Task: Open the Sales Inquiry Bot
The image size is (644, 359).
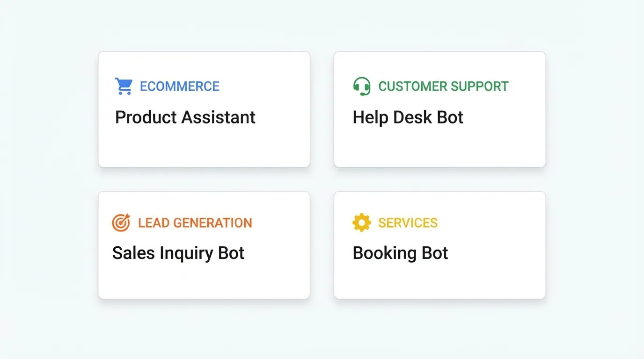Action: click(x=178, y=253)
